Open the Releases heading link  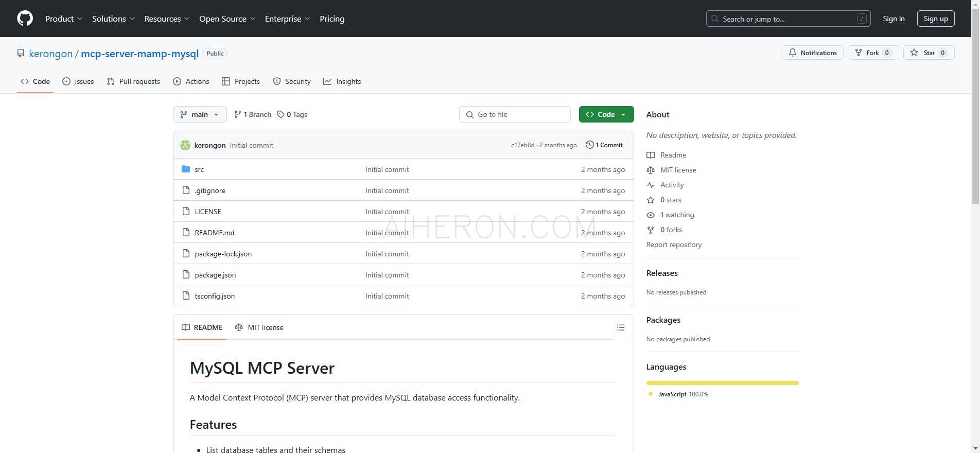[662, 273]
